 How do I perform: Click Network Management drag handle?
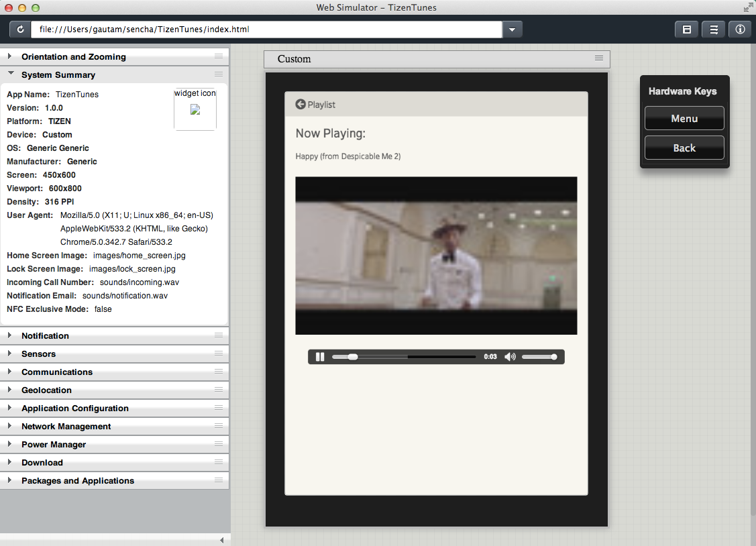click(219, 425)
